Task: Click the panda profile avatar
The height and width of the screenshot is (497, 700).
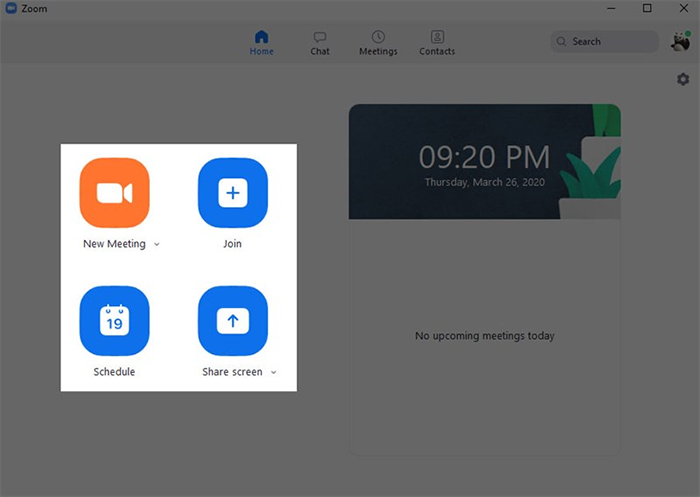Action: tap(680, 42)
